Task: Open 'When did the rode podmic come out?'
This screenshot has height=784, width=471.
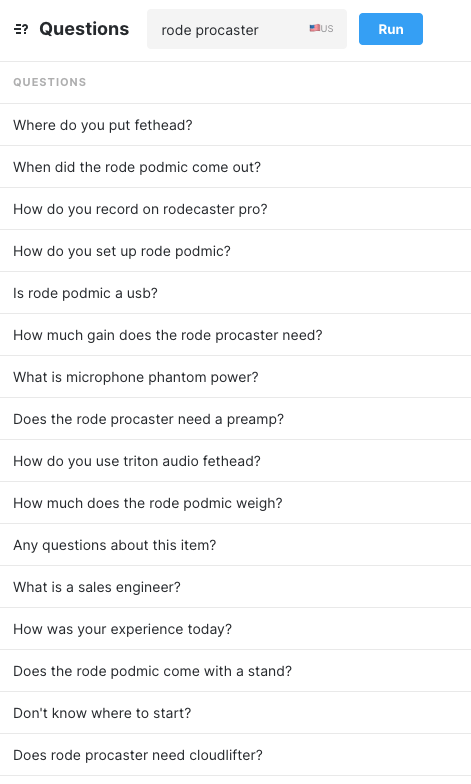Action: point(236,167)
